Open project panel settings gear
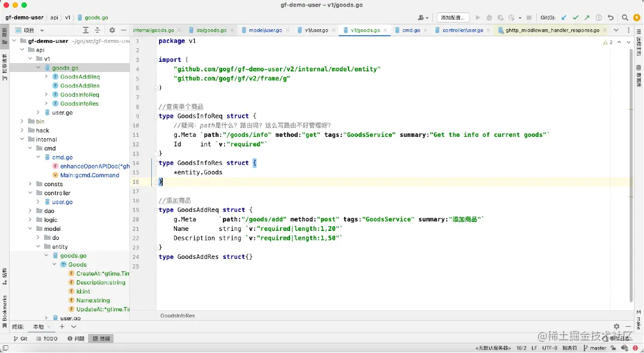Screen dimensions: 644x353 coord(112,30)
